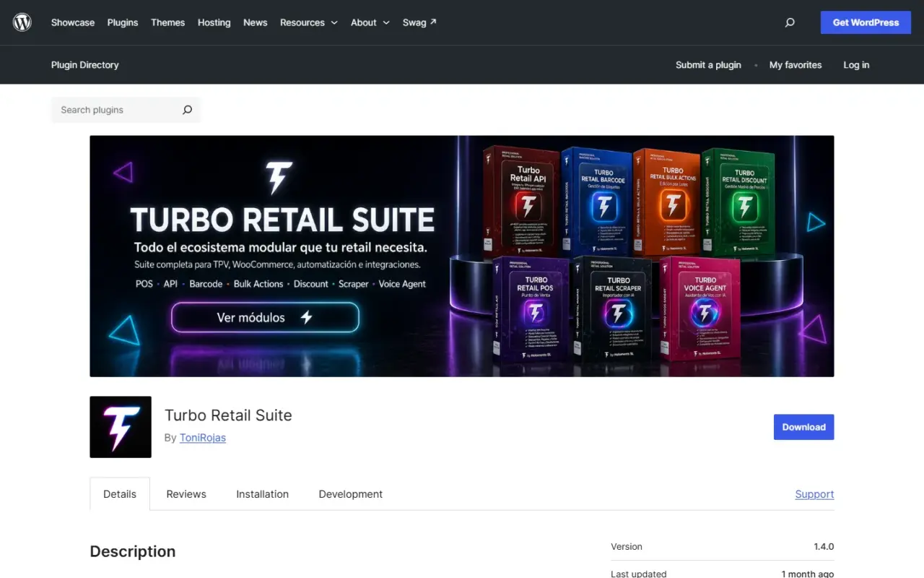The width and height of the screenshot is (924, 578).
Task: Click the WordPress logo icon
Action: point(22,22)
